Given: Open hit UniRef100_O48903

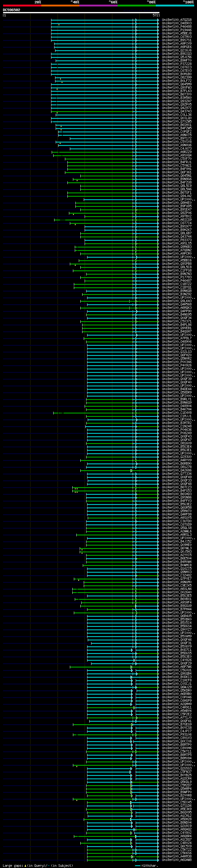Looking at the screenshot, I should 177,23.
